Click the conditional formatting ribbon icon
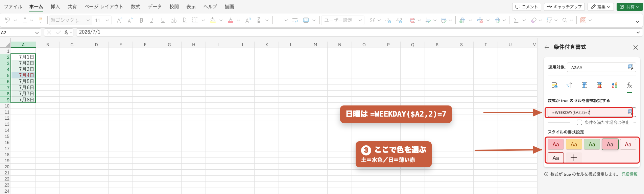The width and height of the screenshot is (644, 194). pyautogui.click(x=413, y=20)
